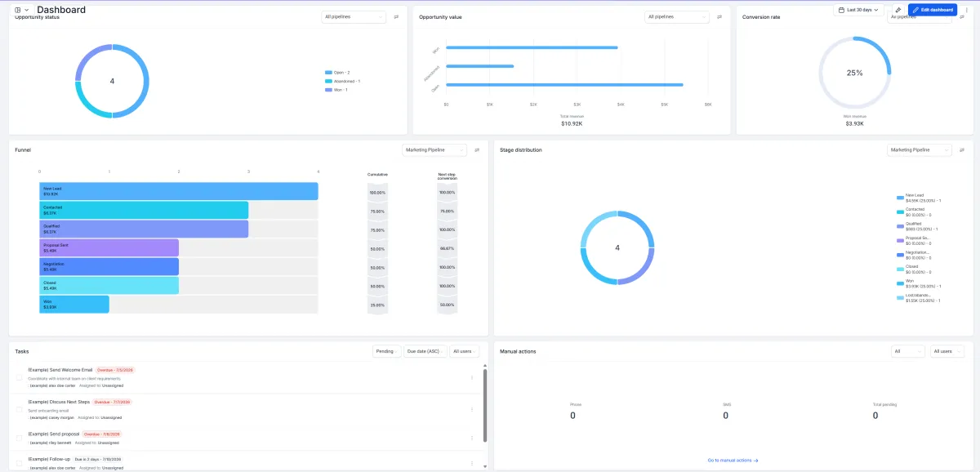The height and width of the screenshot is (472, 980).
Task: Click the dashboard switcher icon next to the title
Action: pos(21,10)
